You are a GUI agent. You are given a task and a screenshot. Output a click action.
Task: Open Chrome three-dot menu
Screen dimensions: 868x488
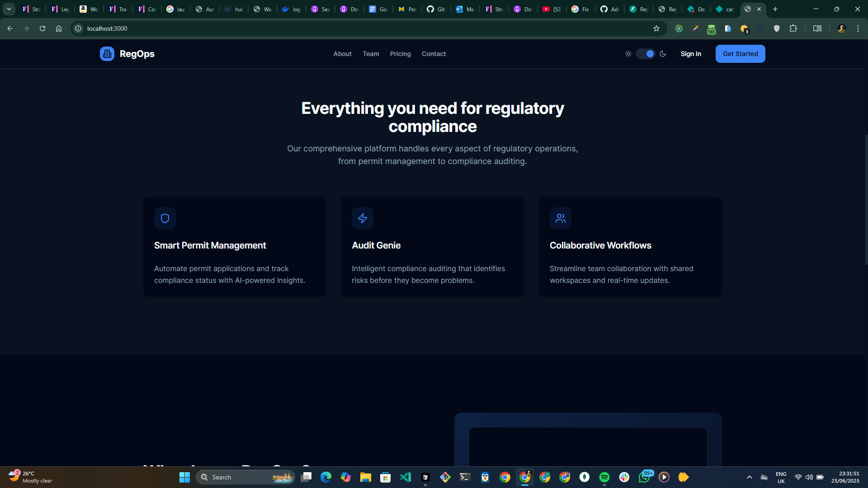(x=858, y=28)
